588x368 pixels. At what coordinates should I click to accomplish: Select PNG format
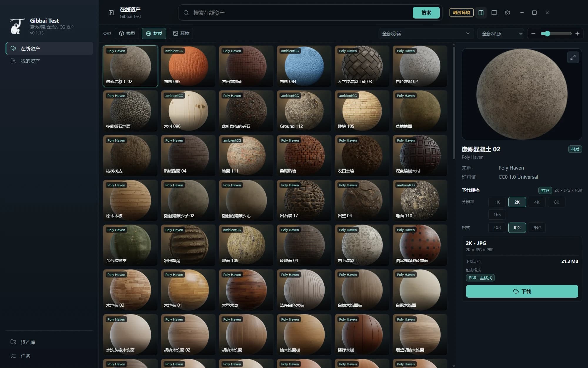point(537,228)
